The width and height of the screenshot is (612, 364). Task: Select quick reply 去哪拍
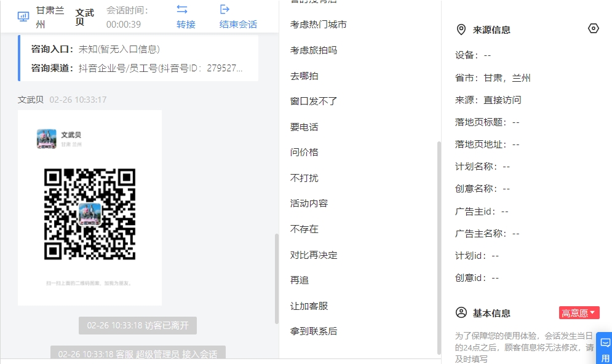point(304,76)
